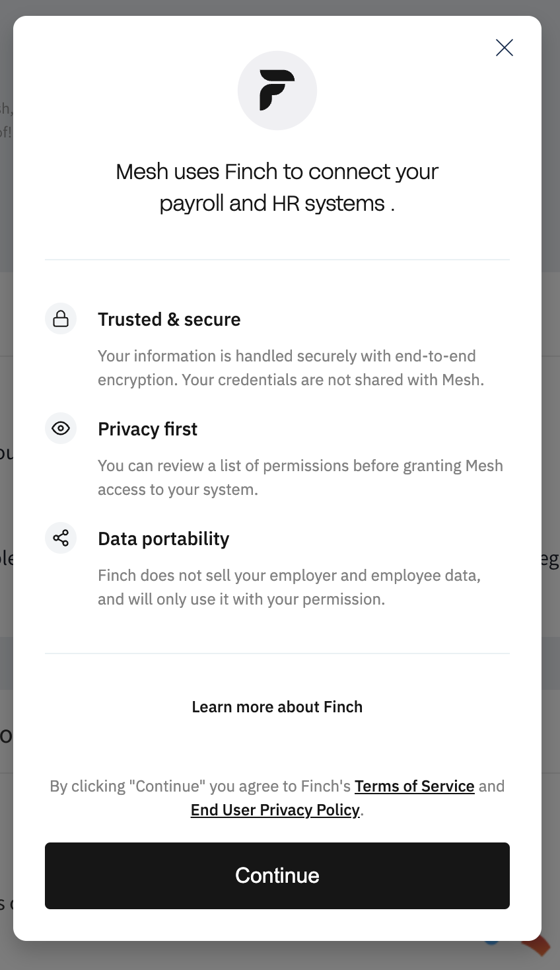Close the Finch dialog with the X
The width and height of the screenshot is (560, 970).
coord(505,48)
